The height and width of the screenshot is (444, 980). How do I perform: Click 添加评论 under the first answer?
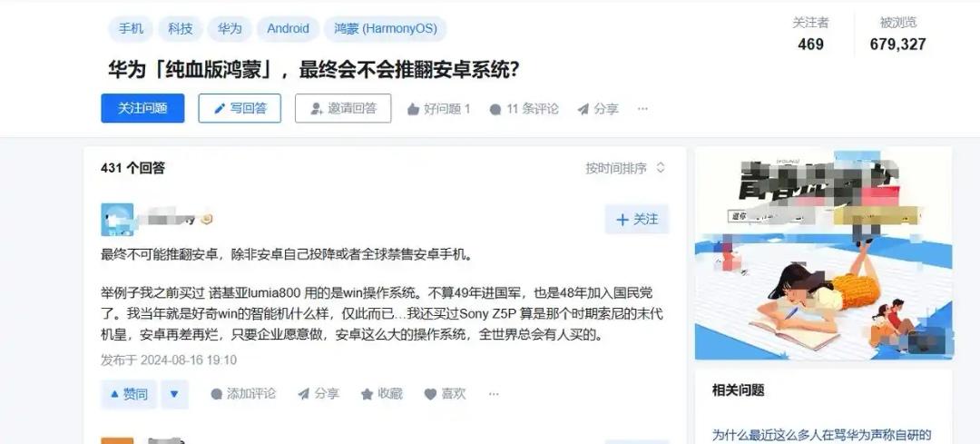click(242, 394)
